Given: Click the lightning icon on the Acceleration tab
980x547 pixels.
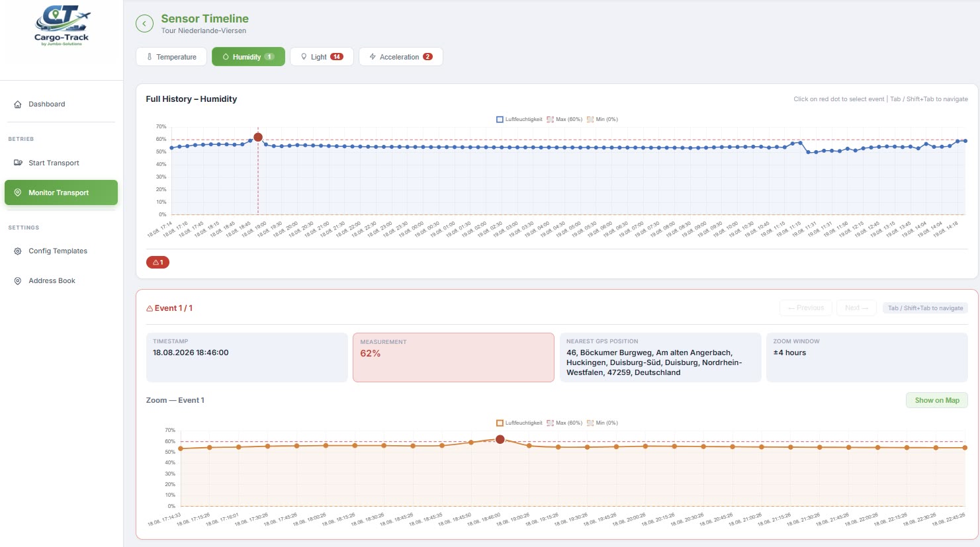Looking at the screenshot, I should coord(373,57).
